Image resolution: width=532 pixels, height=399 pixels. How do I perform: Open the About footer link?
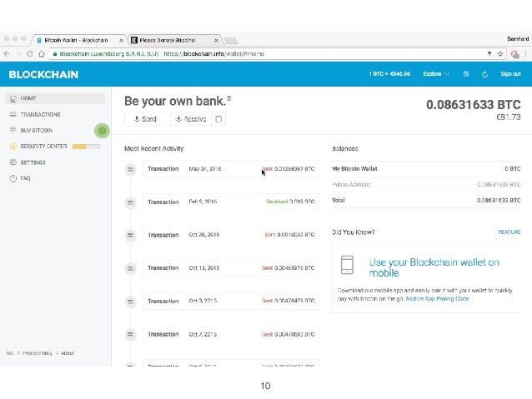[x=68, y=353]
